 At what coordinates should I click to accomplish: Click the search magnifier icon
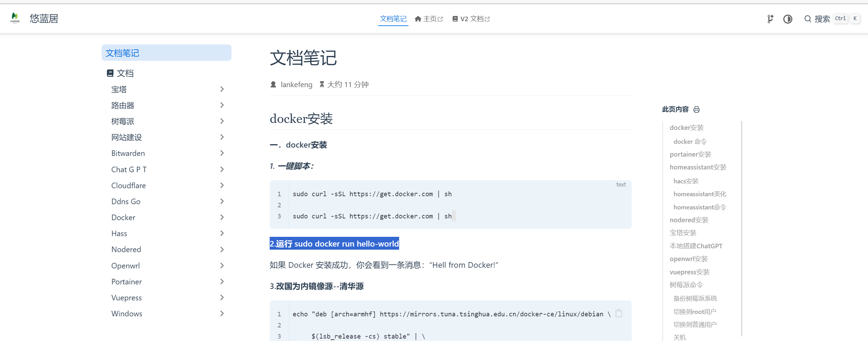808,19
